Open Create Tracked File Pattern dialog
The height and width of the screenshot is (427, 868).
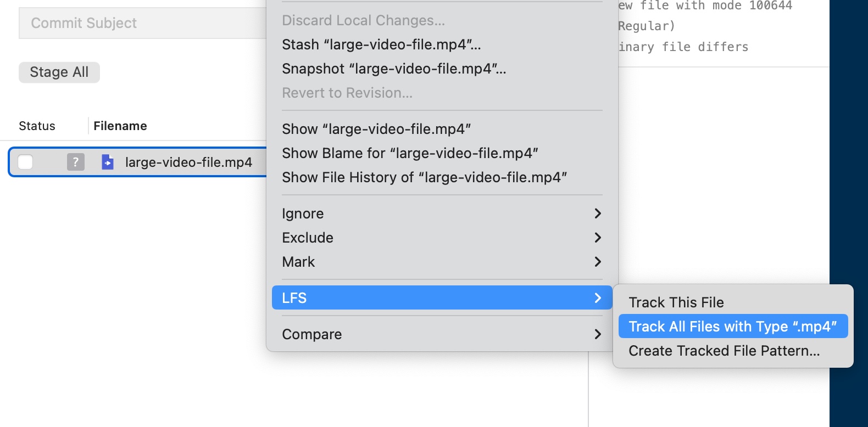coord(724,351)
